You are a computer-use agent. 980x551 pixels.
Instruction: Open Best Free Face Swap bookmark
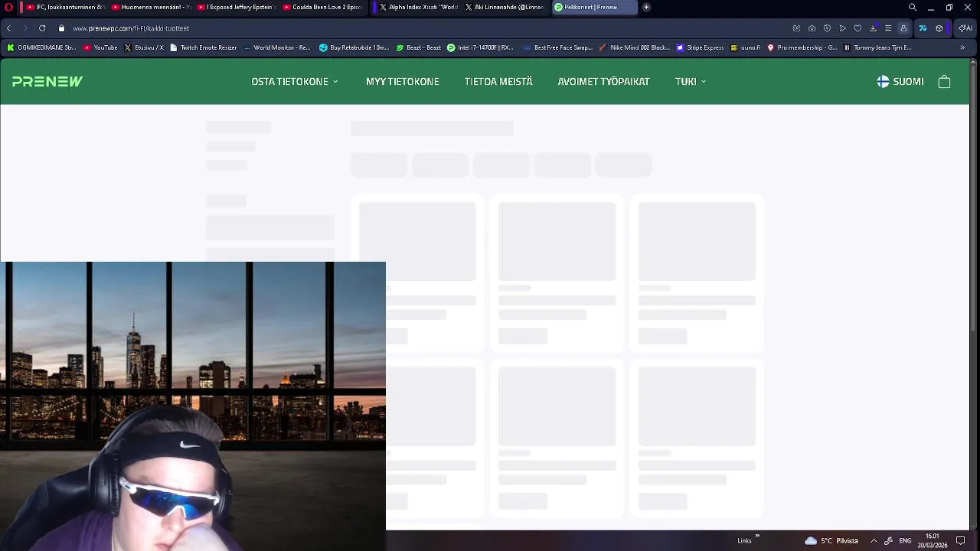click(x=558, y=47)
